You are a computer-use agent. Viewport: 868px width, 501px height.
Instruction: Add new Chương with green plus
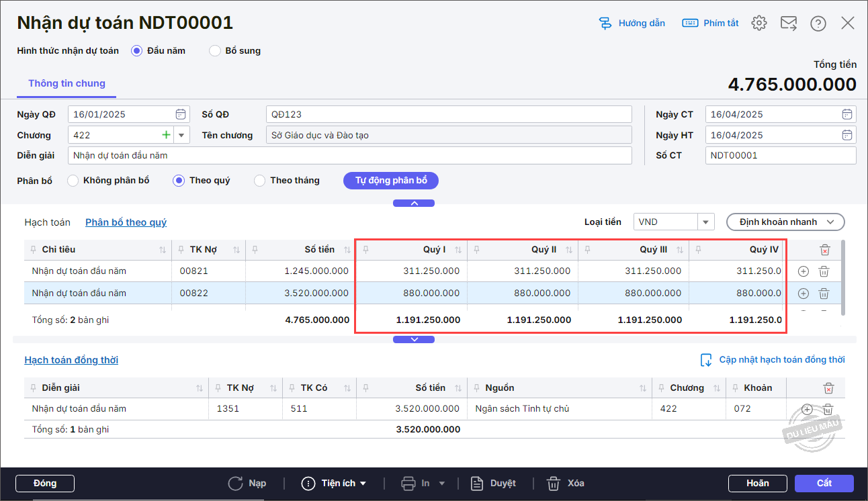[x=166, y=135]
